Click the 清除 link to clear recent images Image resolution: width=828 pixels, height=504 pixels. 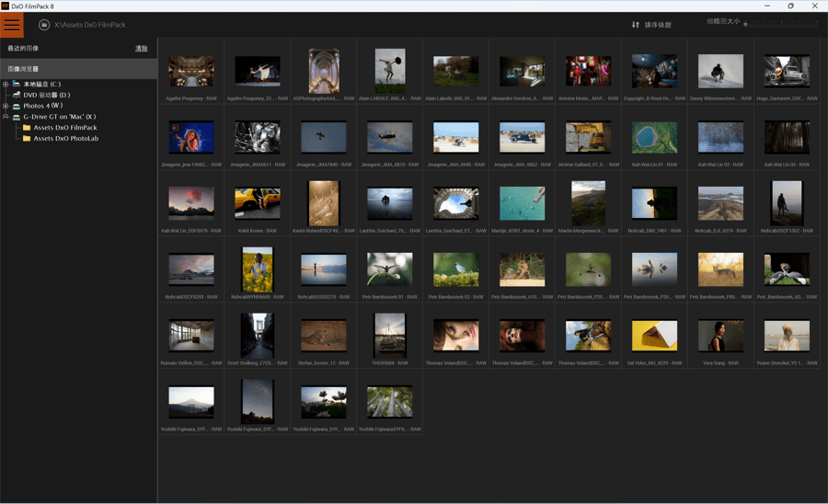tap(141, 48)
